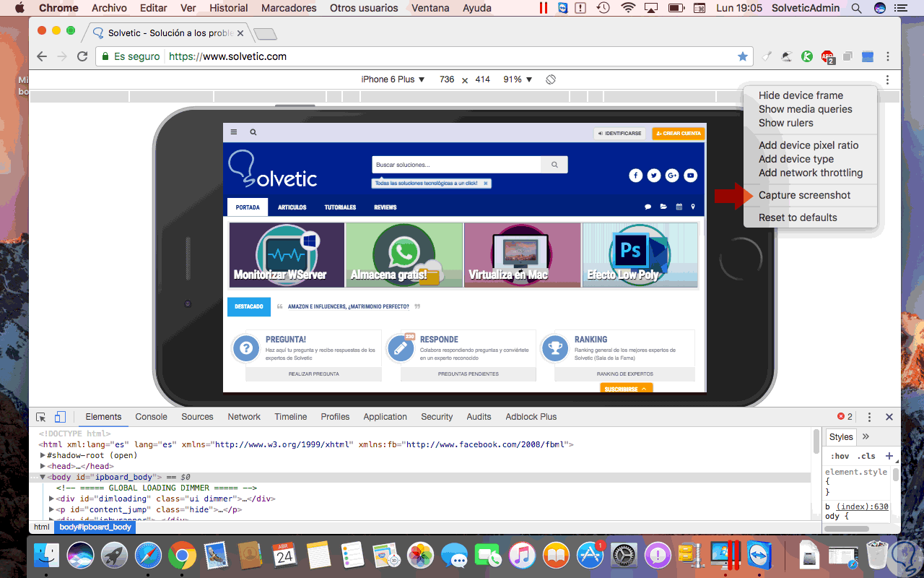This screenshot has width=924, height=578.
Task: Click the DevTools red error count indicator
Action: (x=845, y=417)
